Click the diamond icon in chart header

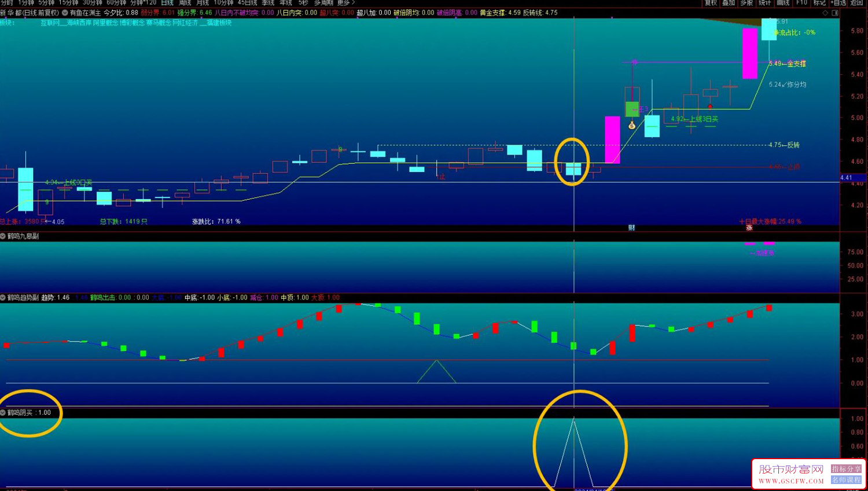coord(825,13)
